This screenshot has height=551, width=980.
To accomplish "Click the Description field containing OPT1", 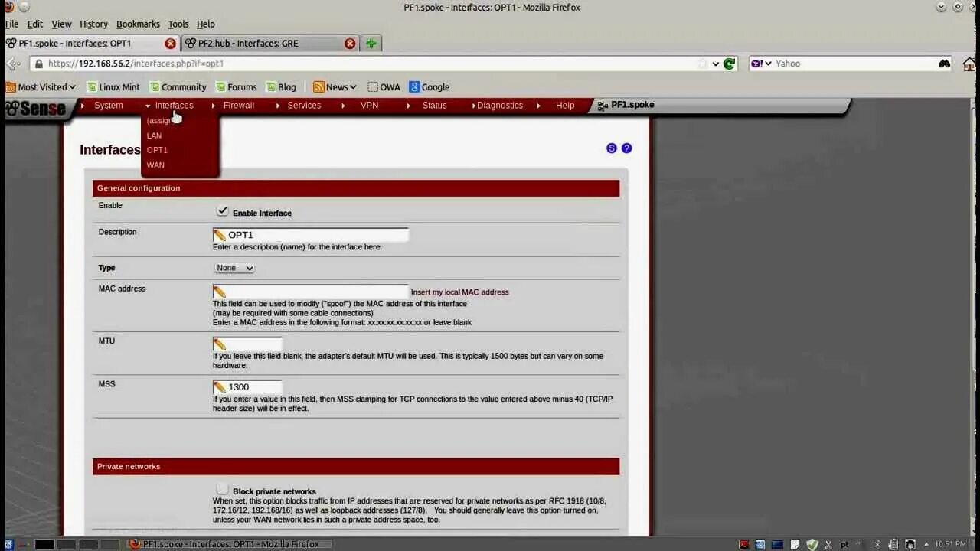I will (x=311, y=235).
